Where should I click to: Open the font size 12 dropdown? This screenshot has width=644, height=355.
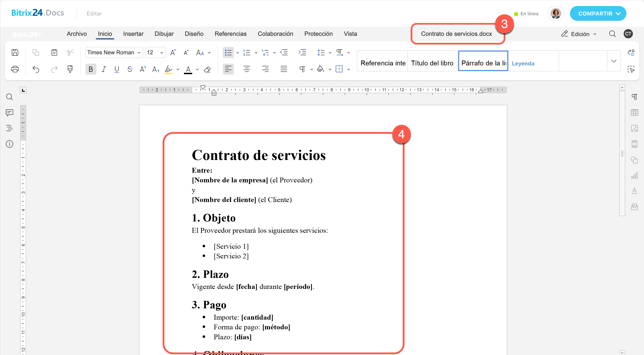click(x=155, y=52)
